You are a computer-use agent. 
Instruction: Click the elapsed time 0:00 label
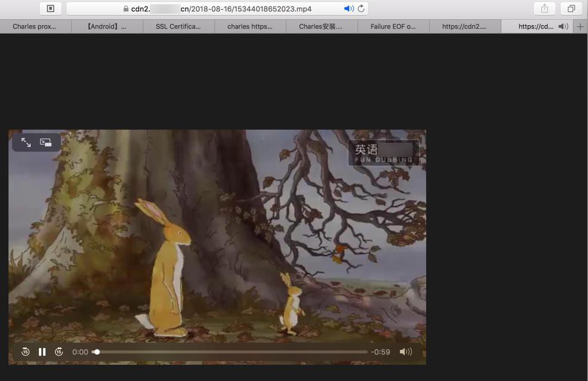[x=80, y=352]
